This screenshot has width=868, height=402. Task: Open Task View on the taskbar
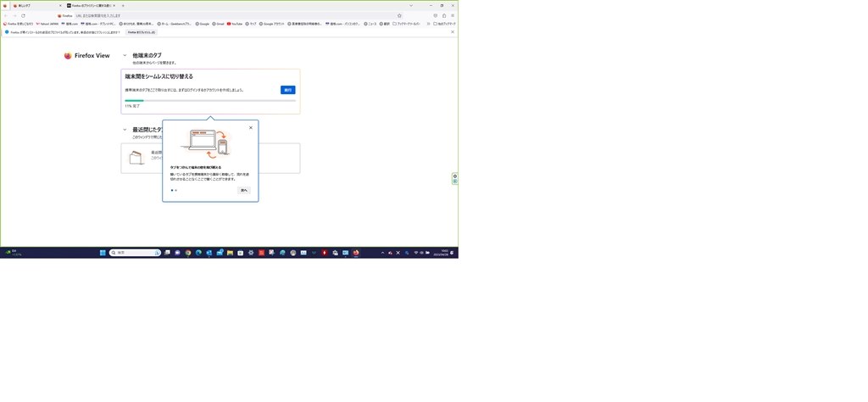[x=167, y=253]
